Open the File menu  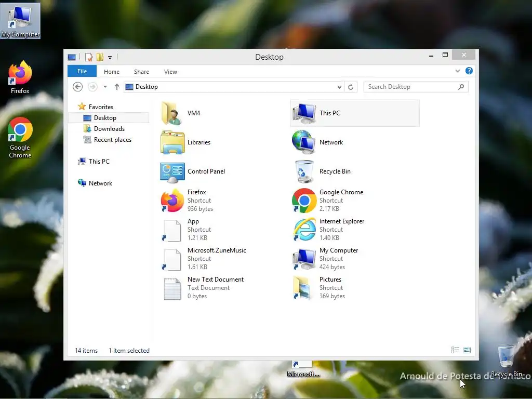82,71
